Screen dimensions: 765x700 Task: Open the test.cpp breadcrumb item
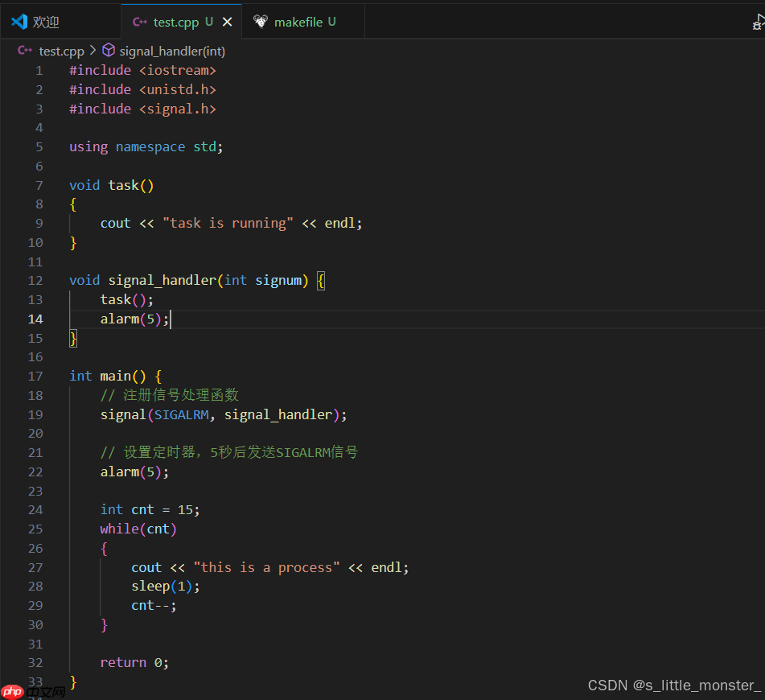[61, 51]
